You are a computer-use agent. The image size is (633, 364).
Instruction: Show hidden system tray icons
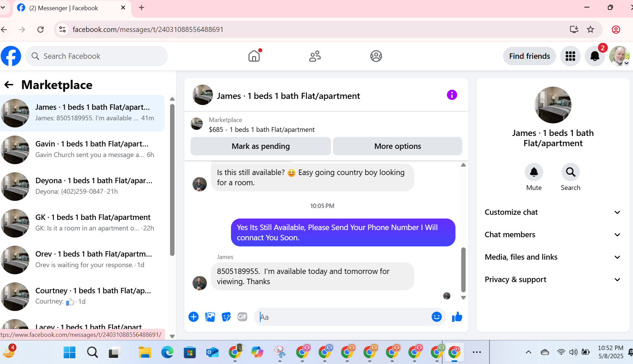click(529, 352)
